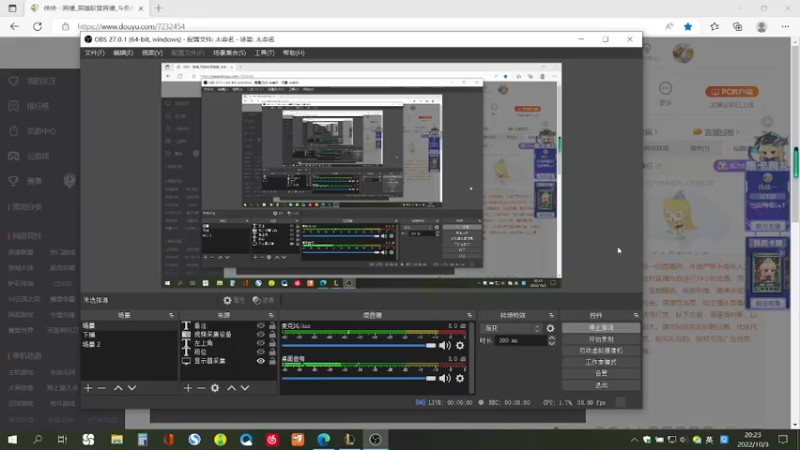This screenshot has width=800, height=450.
Task: Open the browser profile avatar
Action: pyautogui.click(x=762, y=27)
